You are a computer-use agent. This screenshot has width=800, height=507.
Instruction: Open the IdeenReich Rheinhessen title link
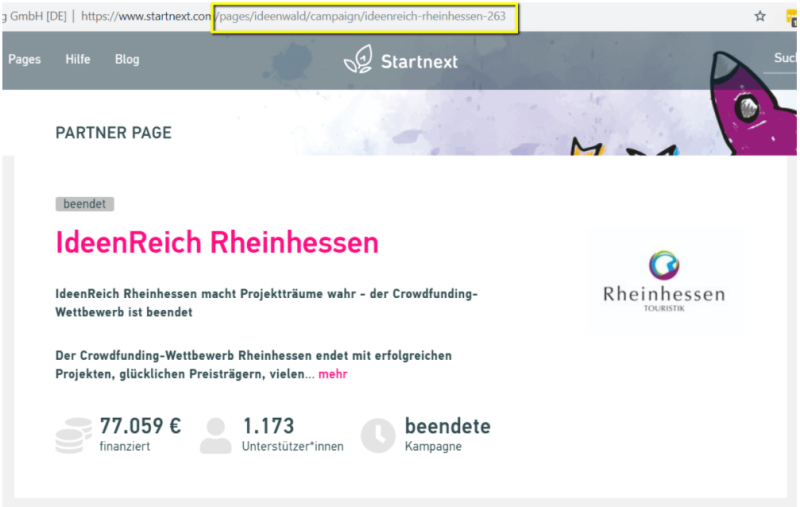[217, 243]
